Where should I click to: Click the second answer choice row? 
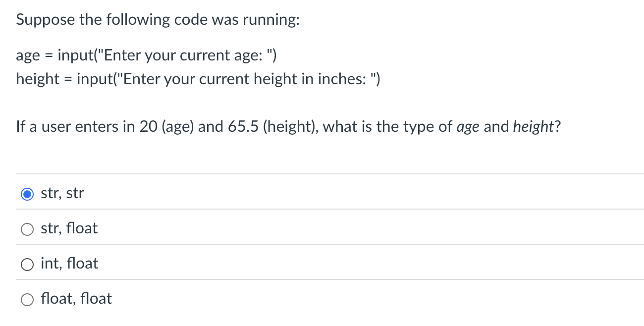(x=198, y=229)
